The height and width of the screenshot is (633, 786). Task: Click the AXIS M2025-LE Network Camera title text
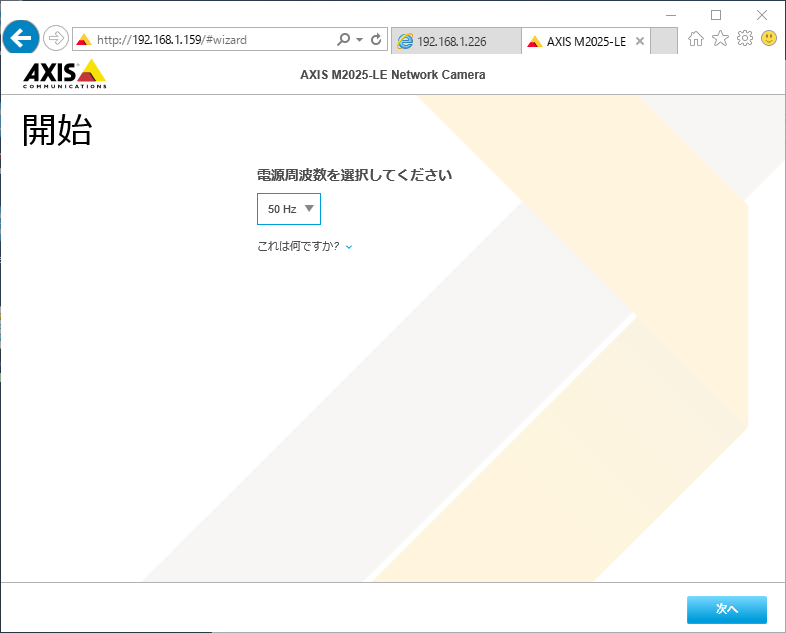point(392,75)
